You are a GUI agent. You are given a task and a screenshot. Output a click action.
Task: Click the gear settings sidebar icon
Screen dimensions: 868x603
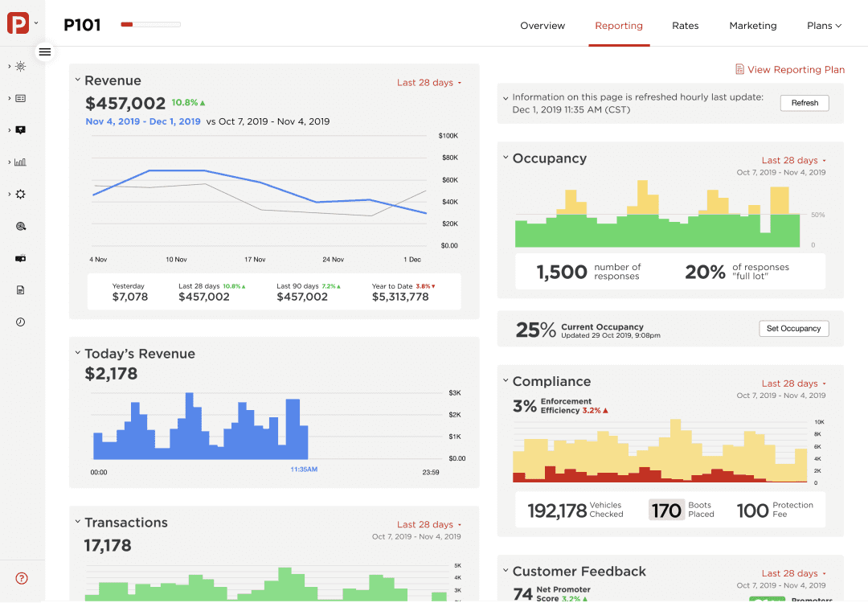(x=21, y=195)
